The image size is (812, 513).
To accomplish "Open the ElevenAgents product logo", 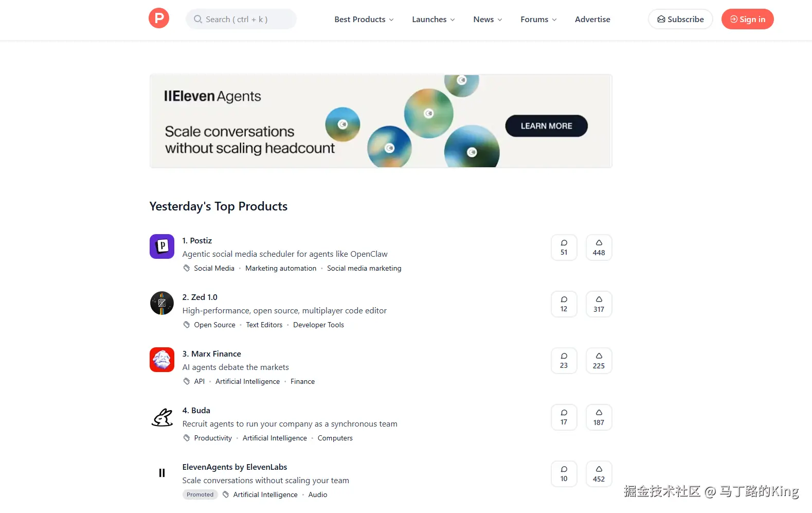I will pyautogui.click(x=162, y=473).
